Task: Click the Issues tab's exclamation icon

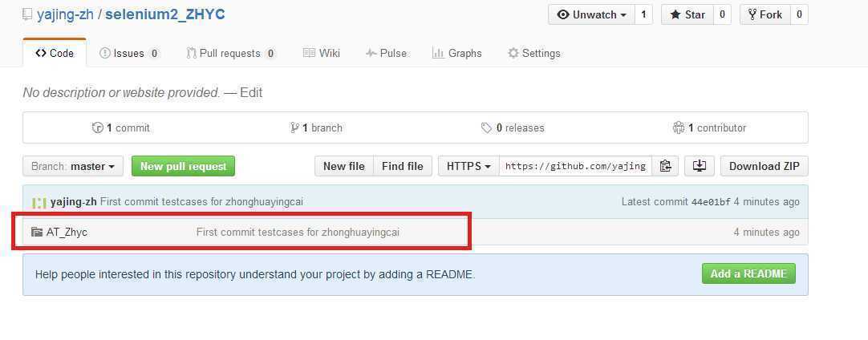Action: click(x=104, y=53)
